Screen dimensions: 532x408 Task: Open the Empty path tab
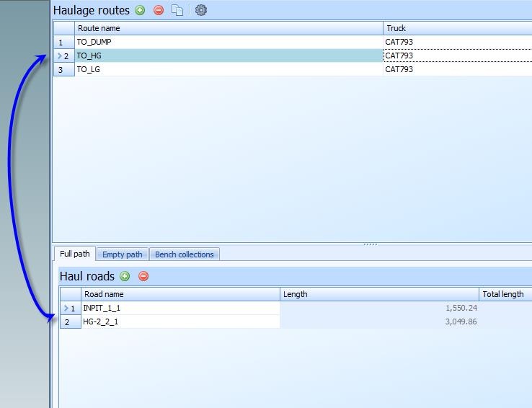(x=122, y=254)
